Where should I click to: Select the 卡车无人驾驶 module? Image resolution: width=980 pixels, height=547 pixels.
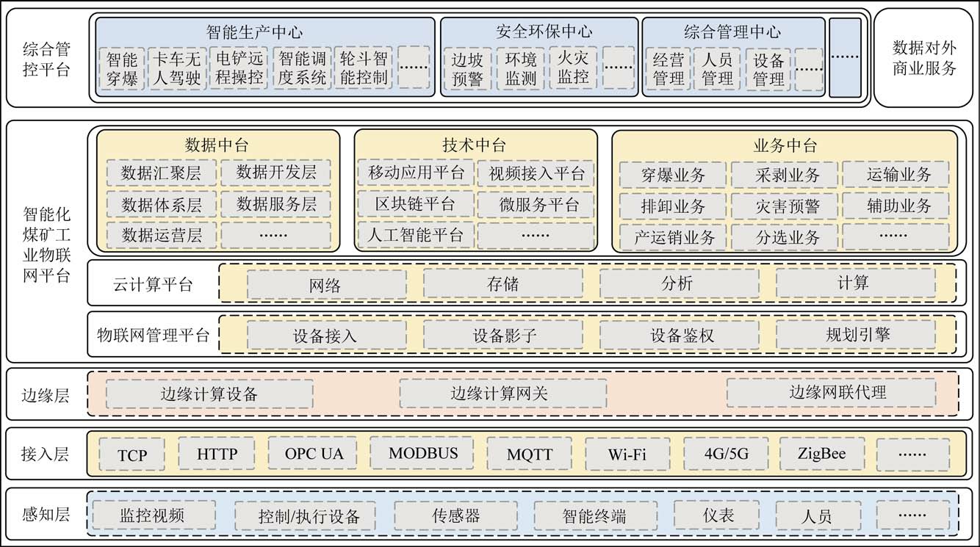pos(176,68)
